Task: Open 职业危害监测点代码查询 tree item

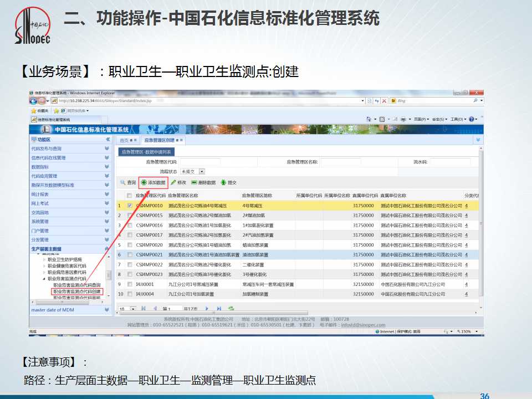Action: pos(77,285)
